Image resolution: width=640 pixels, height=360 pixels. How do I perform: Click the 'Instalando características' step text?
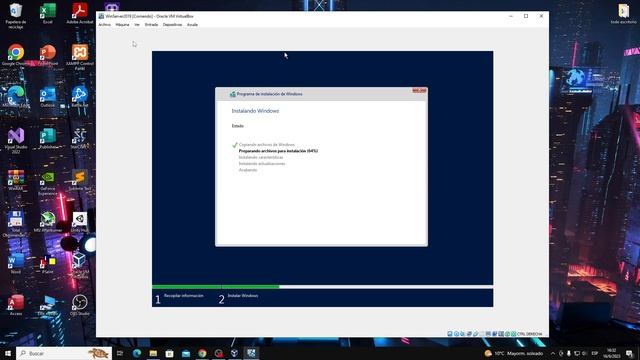point(261,157)
